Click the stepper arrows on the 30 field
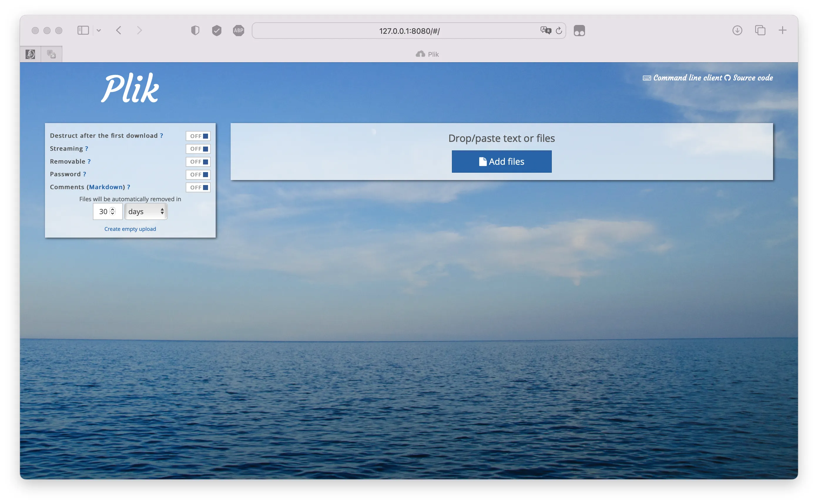The image size is (818, 504). (113, 211)
